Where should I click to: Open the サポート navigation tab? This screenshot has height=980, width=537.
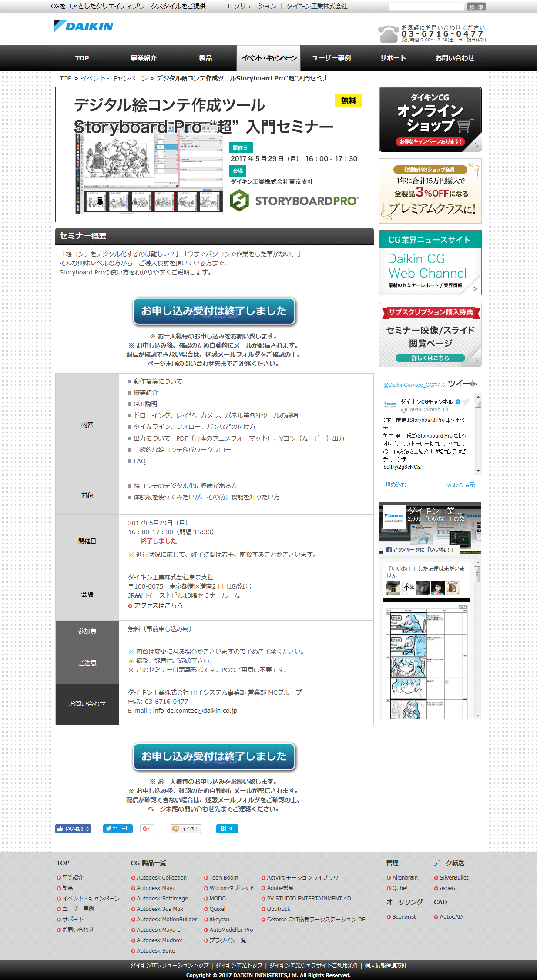(x=393, y=58)
